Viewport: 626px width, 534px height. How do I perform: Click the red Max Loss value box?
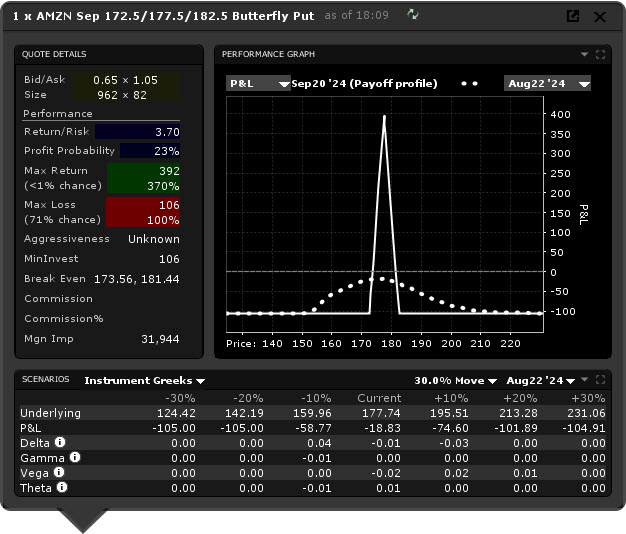pos(143,212)
